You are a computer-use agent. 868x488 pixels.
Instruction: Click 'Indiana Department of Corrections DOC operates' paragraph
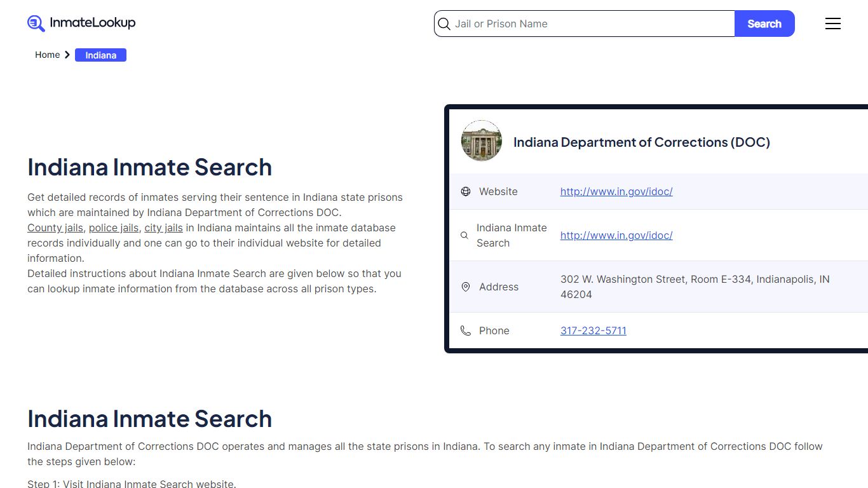425,454
